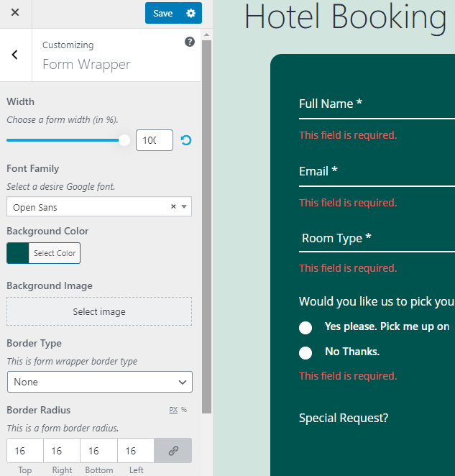
Task: Open the help question mark icon
Action: [190, 42]
